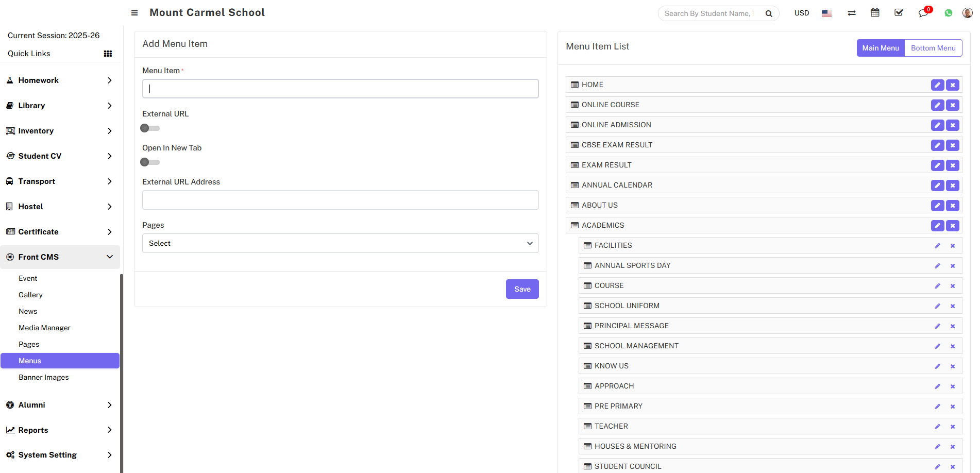Screen dimensions: 980x473
Task: Delete the ABOUT US menu item
Action: click(x=953, y=206)
